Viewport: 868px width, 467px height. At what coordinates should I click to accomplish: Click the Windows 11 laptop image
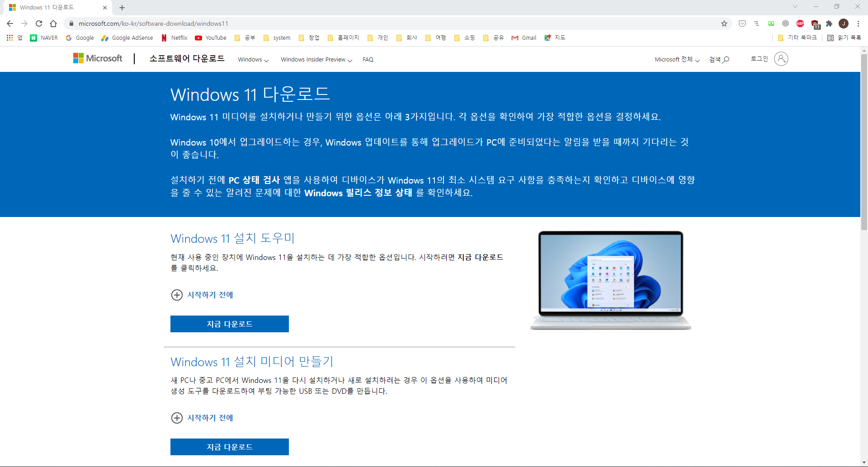[611, 280]
